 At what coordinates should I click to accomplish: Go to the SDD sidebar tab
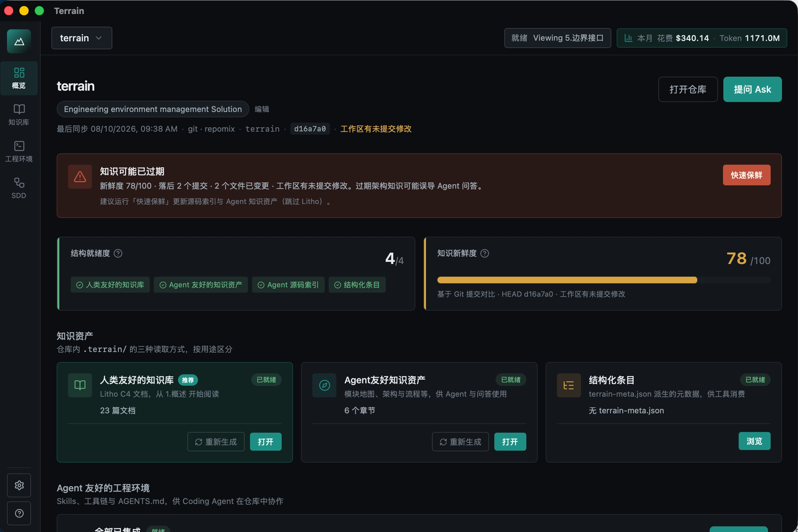click(x=19, y=188)
